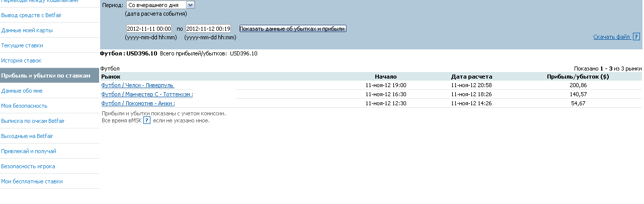Open Данные моей карты menu item
The image size is (644, 204).
27,30
